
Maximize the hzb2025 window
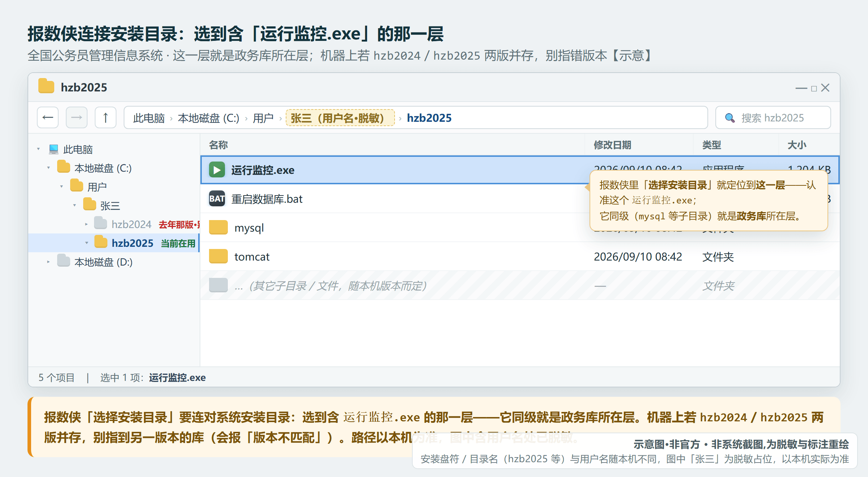pyautogui.click(x=814, y=88)
